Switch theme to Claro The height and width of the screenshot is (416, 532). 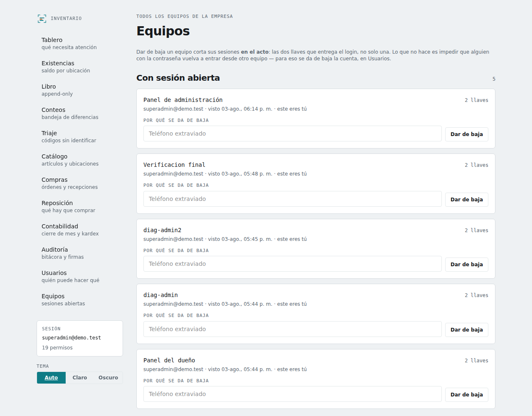coord(80,378)
